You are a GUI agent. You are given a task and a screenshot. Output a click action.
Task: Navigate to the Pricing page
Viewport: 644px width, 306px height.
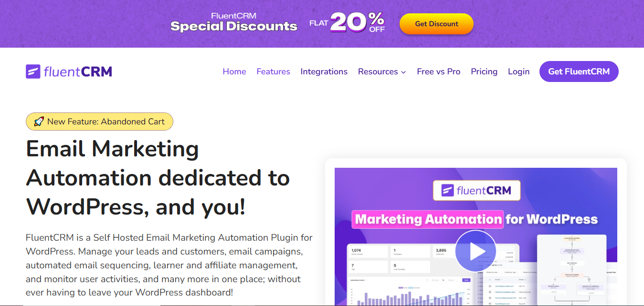(484, 71)
